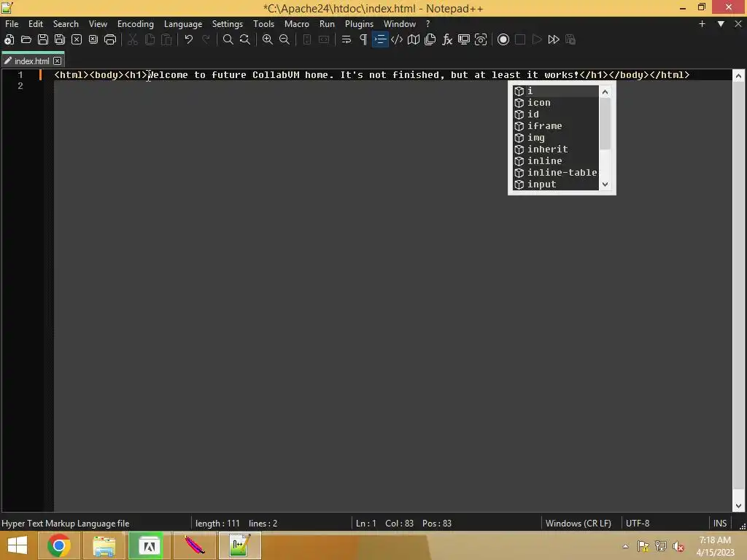Open the Function List fx icon
Viewport: 747px width, 560px height.
(447, 39)
